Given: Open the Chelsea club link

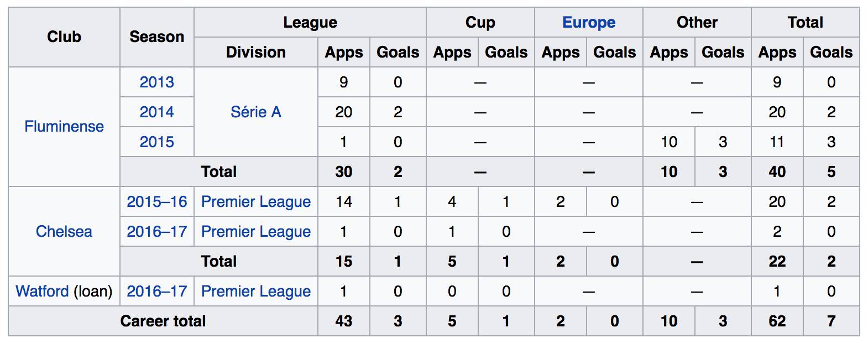Looking at the screenshot, I should click(x=64, y=231).
